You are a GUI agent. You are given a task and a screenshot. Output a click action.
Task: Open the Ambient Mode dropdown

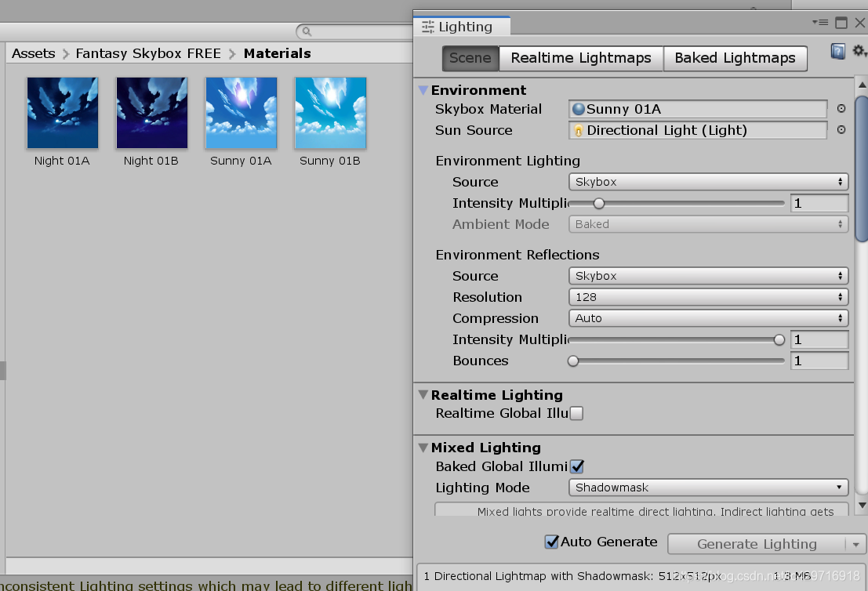[709, 224]
